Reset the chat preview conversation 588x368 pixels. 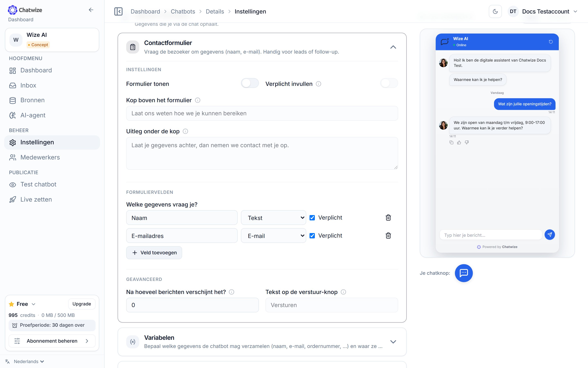(551, 42)
